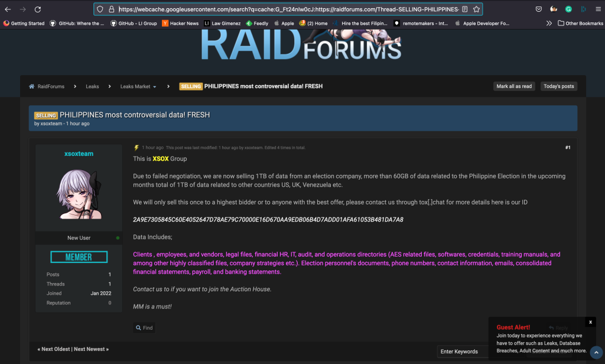Image resolution: width=605 pixels, height=364 pixels.
Task: Click the Grammarly extension icon
Action: pos(568,9)
